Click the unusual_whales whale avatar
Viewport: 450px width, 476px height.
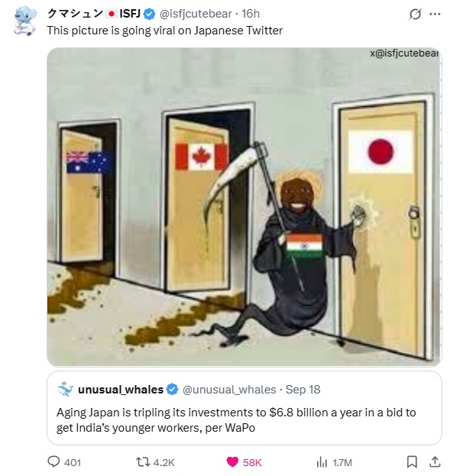click(66, 390)
